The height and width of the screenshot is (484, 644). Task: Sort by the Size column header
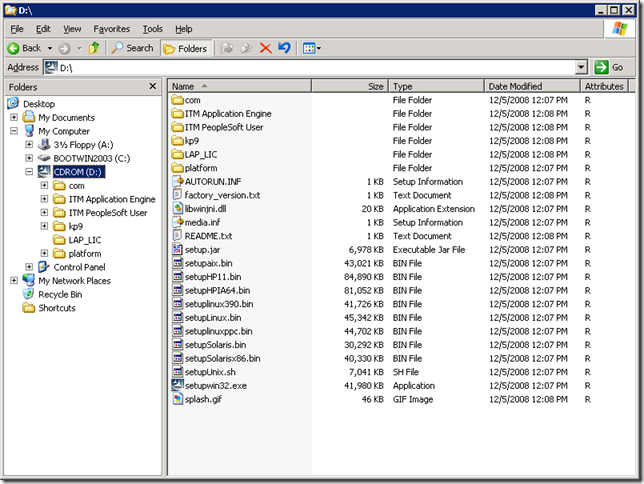pyautogui.click(x=350, y=86)
